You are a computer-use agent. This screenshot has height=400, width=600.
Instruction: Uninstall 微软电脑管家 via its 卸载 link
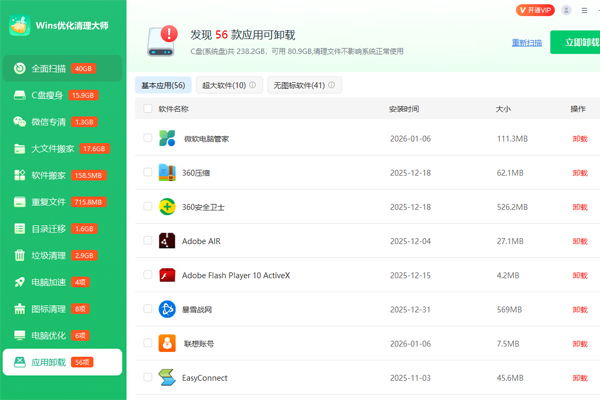point(580,139)
